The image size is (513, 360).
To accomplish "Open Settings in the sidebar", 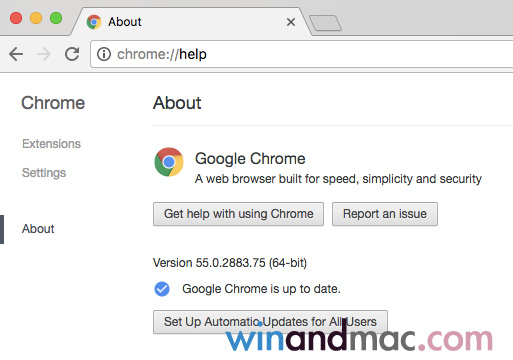I will click(x=44, y=173).
